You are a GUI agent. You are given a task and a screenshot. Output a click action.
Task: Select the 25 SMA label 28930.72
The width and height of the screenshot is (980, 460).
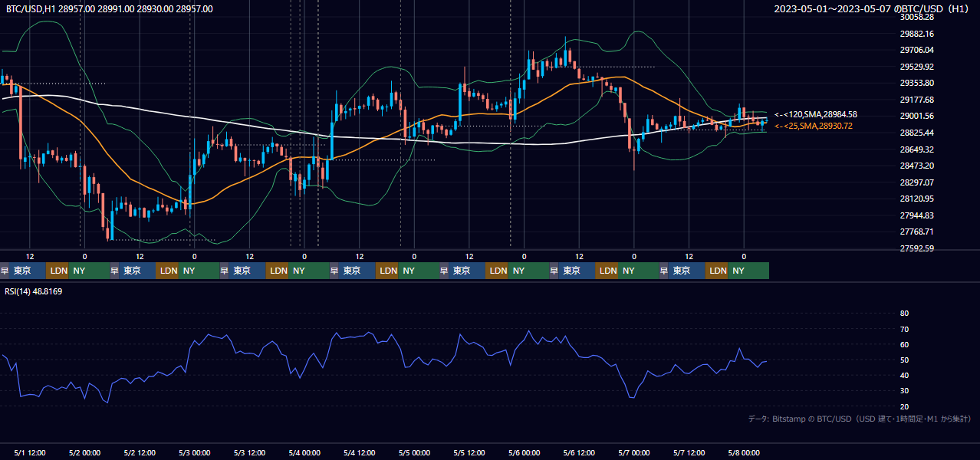(x=814, y=126)
